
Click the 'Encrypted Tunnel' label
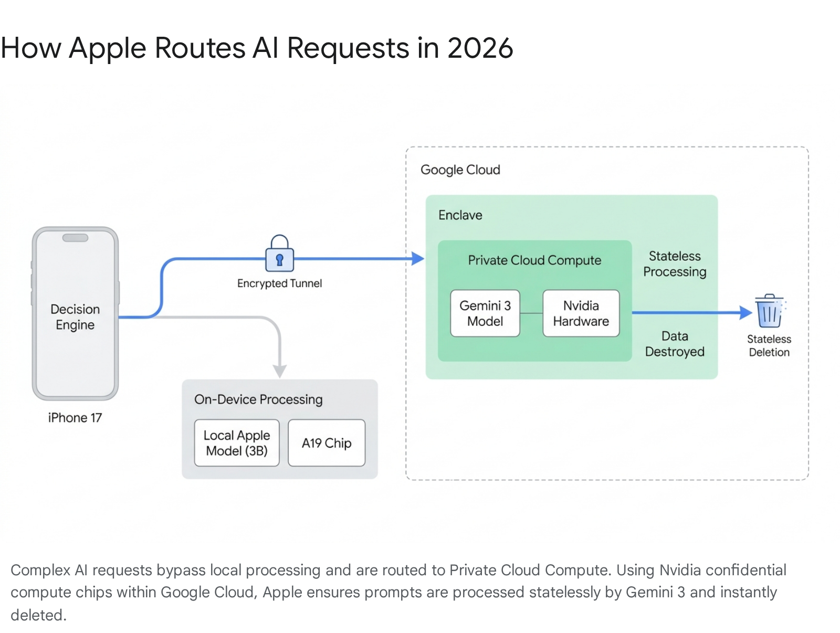point(279,283)
